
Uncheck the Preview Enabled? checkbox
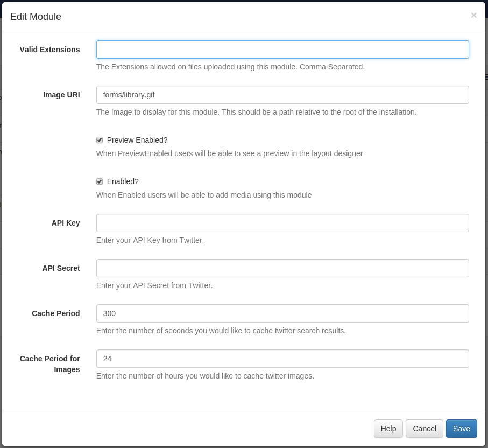tap(100, 140)
